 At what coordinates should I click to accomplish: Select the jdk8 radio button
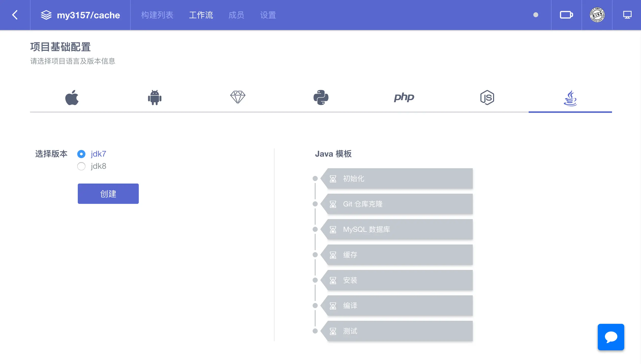81,166
